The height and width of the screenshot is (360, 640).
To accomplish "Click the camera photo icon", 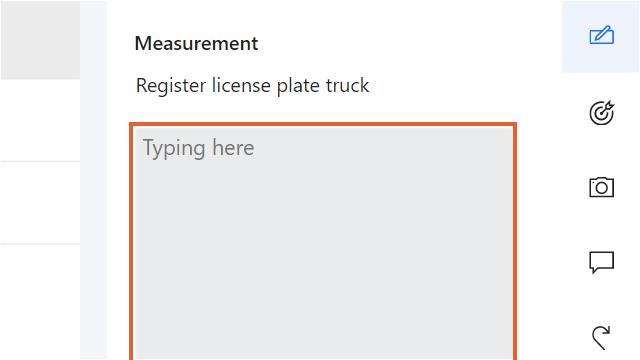I will [x=602, y=187].
